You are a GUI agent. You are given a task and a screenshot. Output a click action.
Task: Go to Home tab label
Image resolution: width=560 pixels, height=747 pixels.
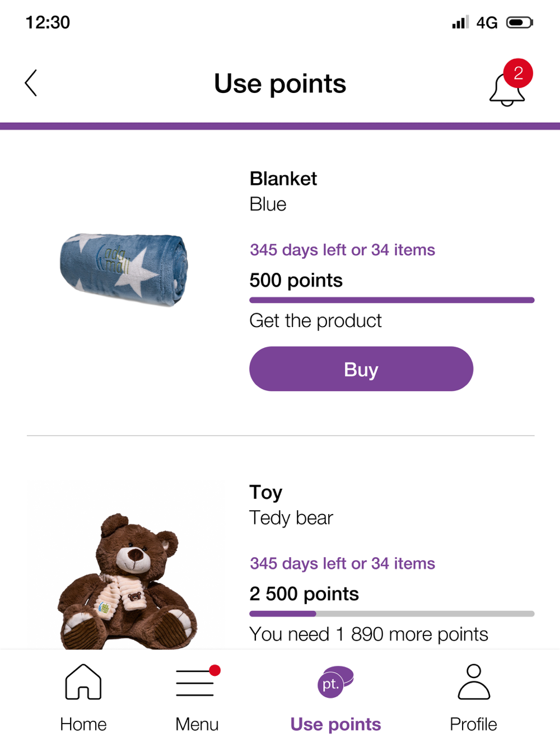point(83,724)
